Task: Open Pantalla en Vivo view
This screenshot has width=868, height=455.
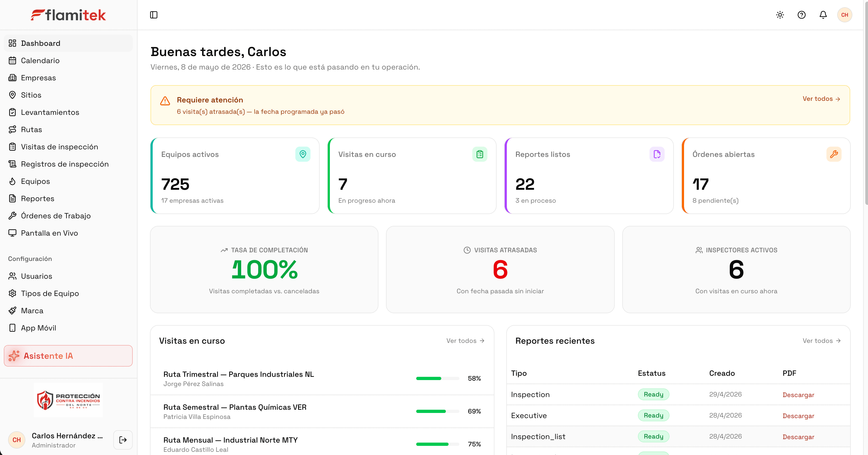Action: tap(68, 233)
